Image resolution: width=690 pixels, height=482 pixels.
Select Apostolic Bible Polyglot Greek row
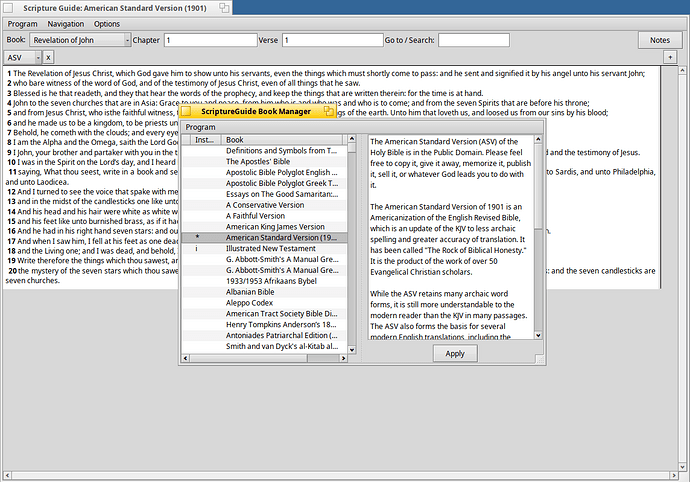tap(264, 184)
